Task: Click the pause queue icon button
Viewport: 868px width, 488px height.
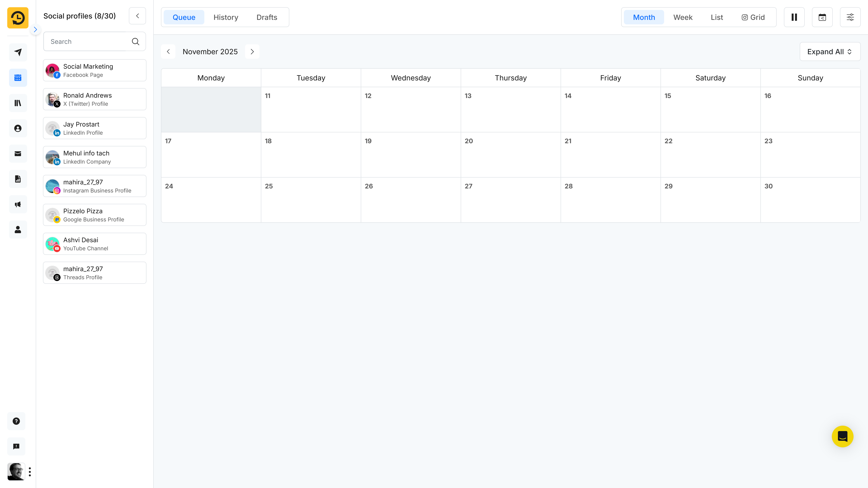Action: (794, 17)
